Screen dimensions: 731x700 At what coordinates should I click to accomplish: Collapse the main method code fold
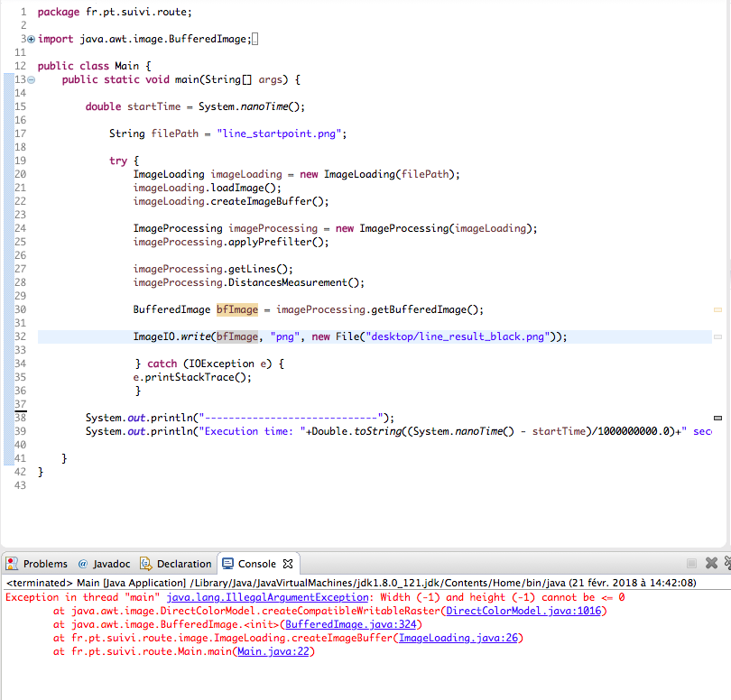[32, 80]
